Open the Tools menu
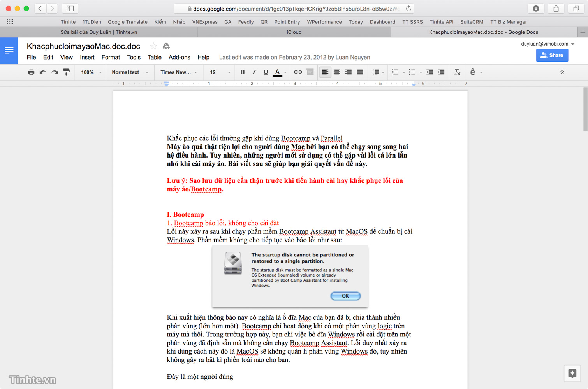 click(134, 57)
